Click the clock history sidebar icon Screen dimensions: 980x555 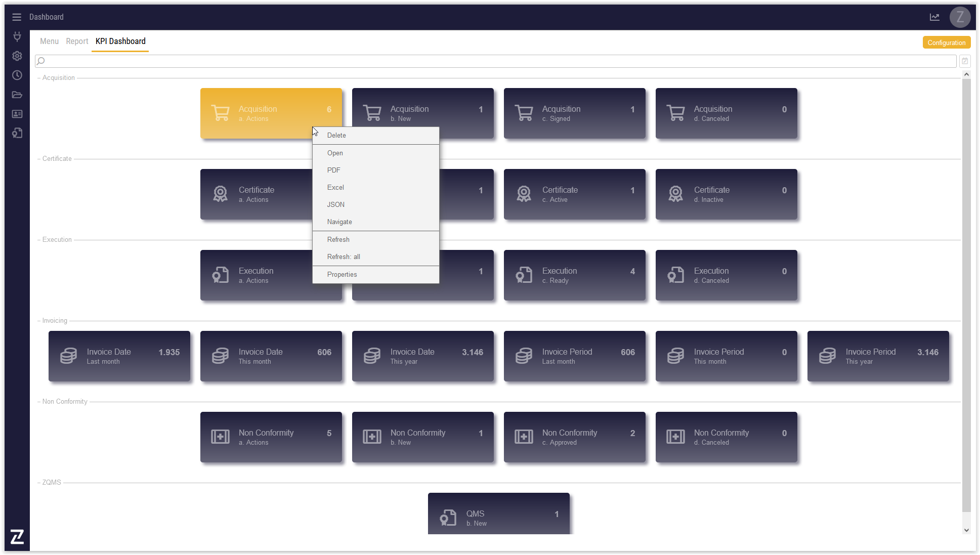click(17, 75)
